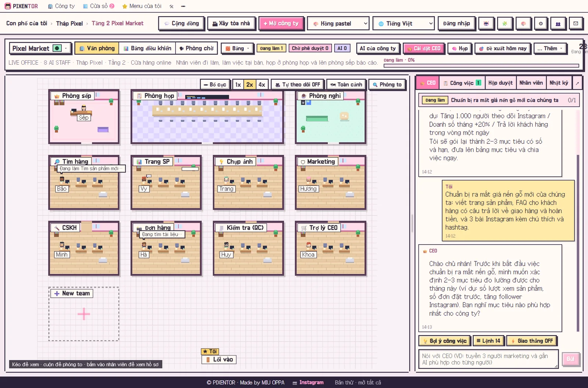Click the dash icon in the top menu
This screenshot has width=588, height=388.
(x=183, y=6)
